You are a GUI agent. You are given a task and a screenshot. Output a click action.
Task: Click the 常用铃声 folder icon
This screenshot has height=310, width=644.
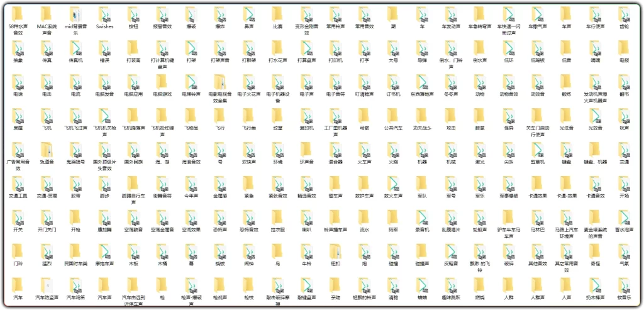[335, 14]
